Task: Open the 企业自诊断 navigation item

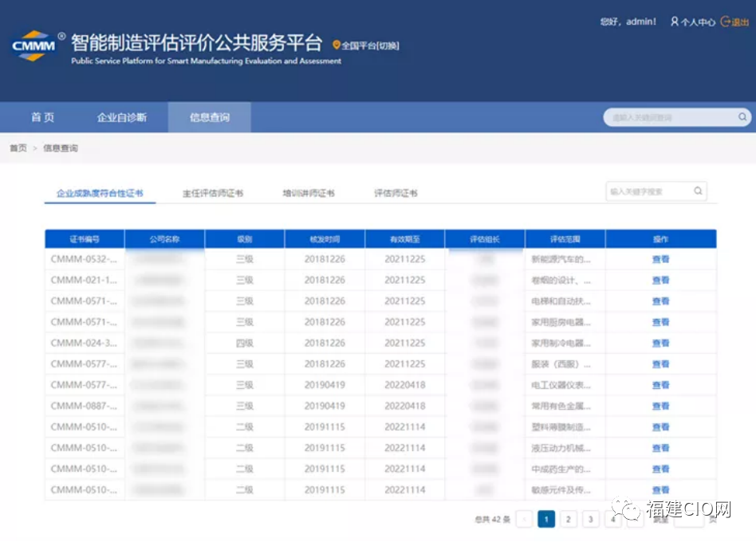Action: [x=122, y=117]
